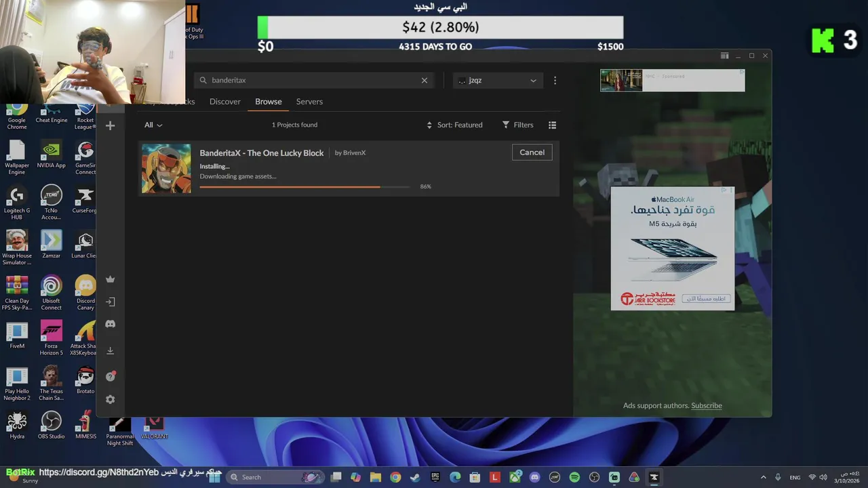Screen dimensions: 868x488
Task: Open Forza Horizon 5 desktop icon
Action: tap(52, 338)
